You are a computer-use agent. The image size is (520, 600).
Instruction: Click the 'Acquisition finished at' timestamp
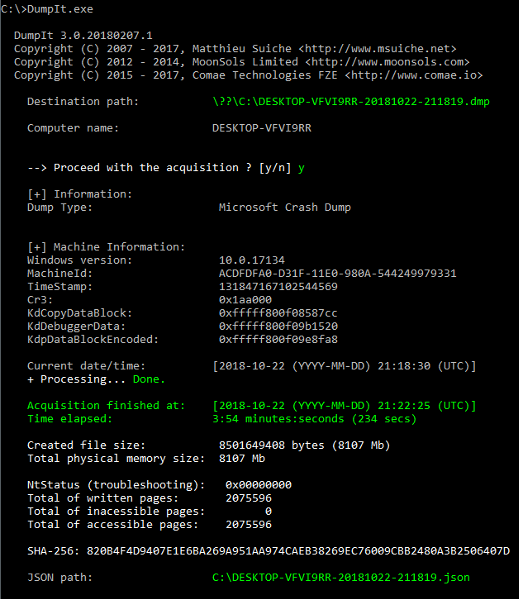(x=344, y=406)
